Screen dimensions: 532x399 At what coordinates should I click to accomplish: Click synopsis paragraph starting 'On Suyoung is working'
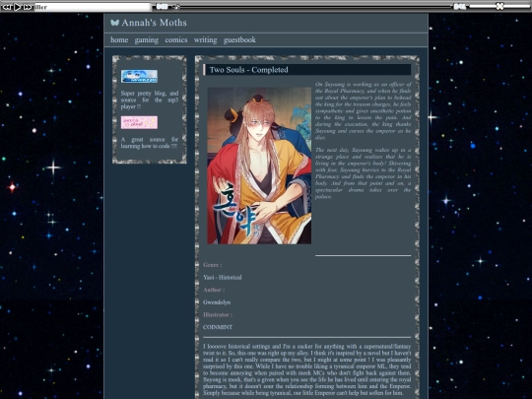[x=363, y=111]
